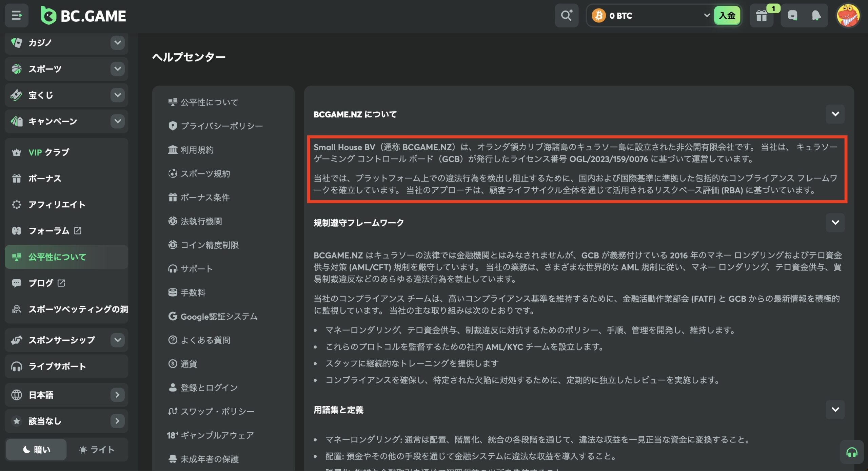
Task: Expand the スポンサーシップ menu chevron
Action: click(117, 340)
